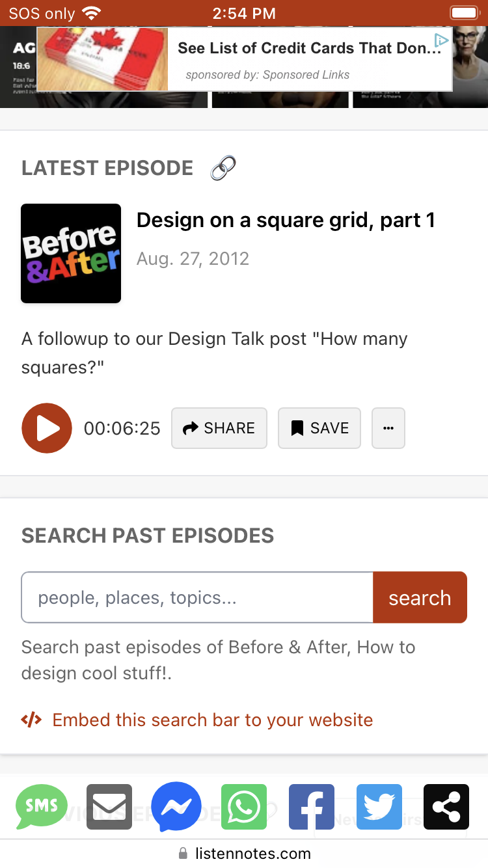
Task: Copy latest episode link via chain icon
Action: 223,169
